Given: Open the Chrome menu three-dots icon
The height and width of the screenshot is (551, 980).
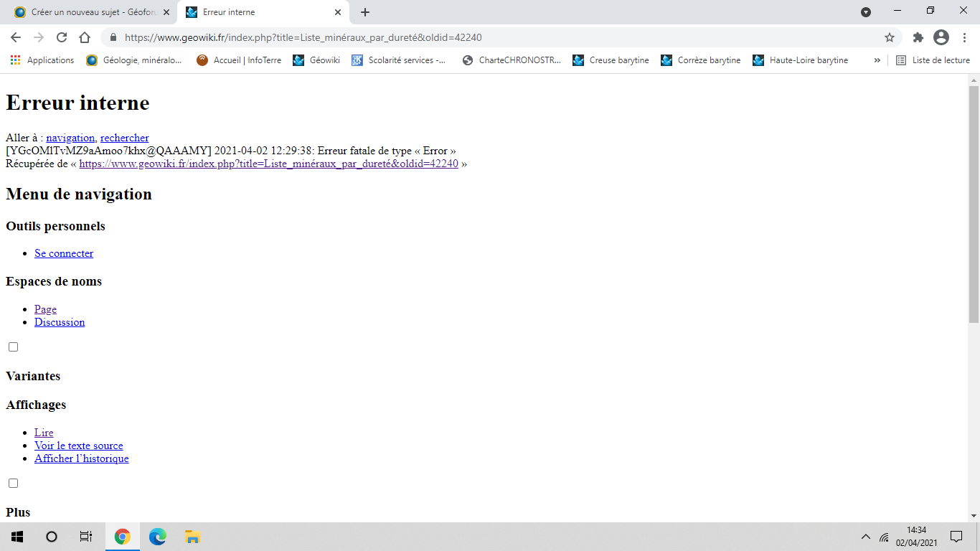Looking at the screenshot, I should 963,37.
